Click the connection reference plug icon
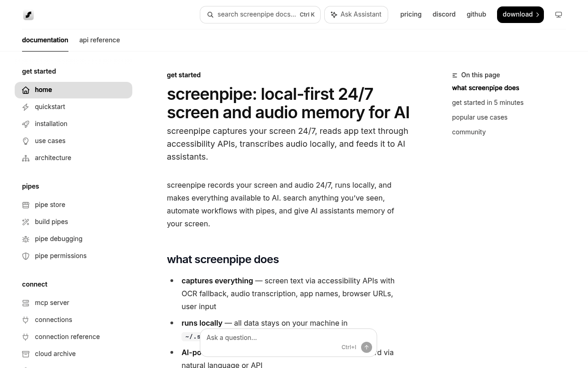The width and height of the screenshot is (588, 368). tap(26, 337)
